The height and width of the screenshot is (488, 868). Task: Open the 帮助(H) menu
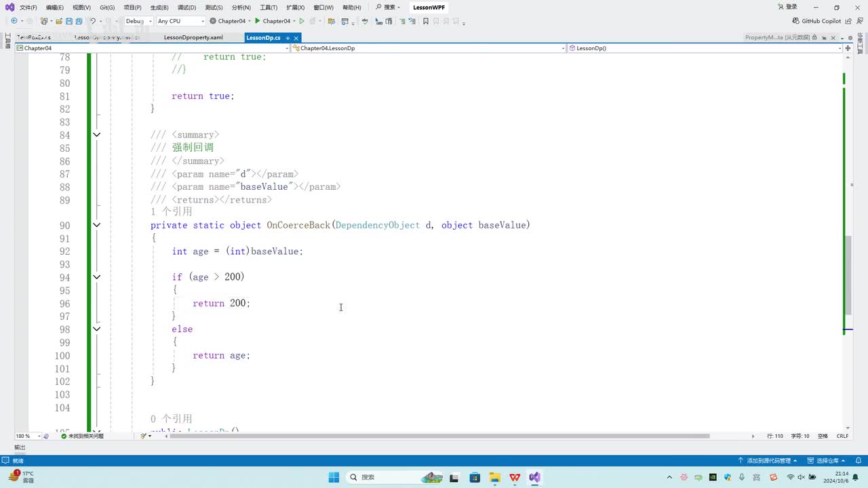(x=352, y=7)
